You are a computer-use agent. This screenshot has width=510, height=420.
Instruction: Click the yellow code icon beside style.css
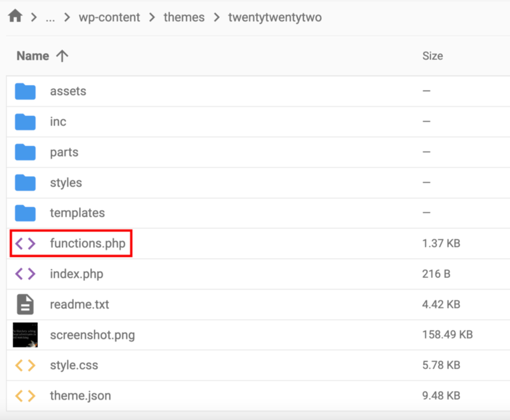[x=25, y=365]
